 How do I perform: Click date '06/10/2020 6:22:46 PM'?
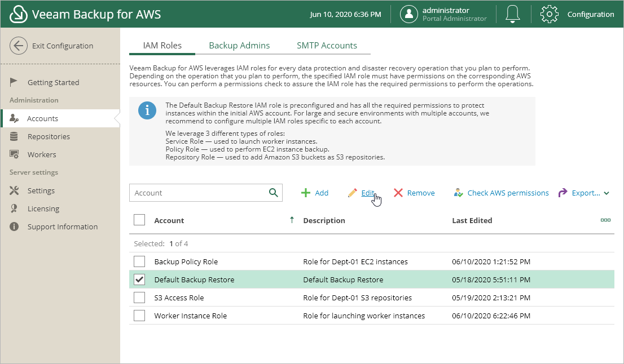491,316
